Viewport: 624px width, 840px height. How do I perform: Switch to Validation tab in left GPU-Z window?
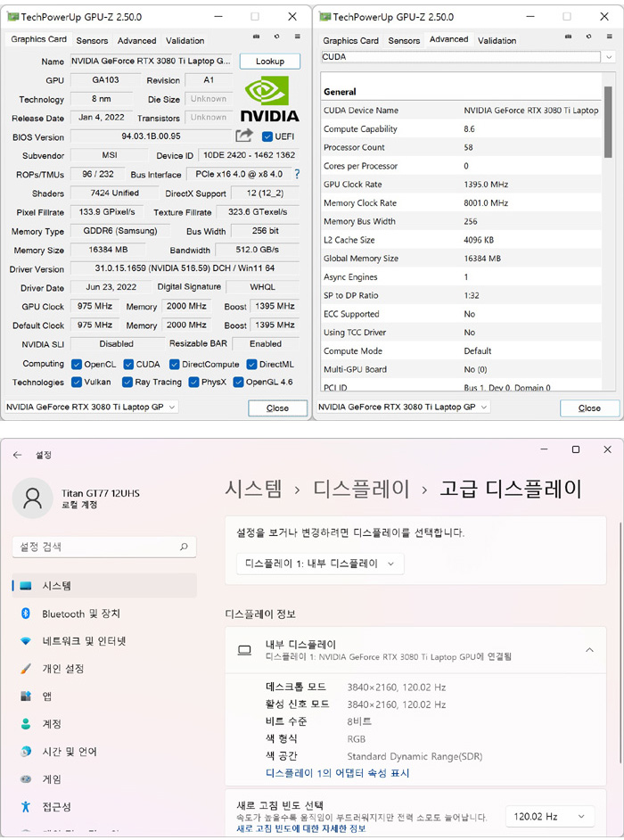(185, 40)
